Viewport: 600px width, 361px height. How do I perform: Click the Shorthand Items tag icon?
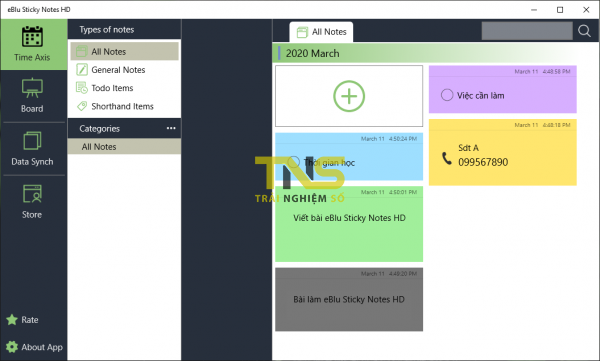82,106
